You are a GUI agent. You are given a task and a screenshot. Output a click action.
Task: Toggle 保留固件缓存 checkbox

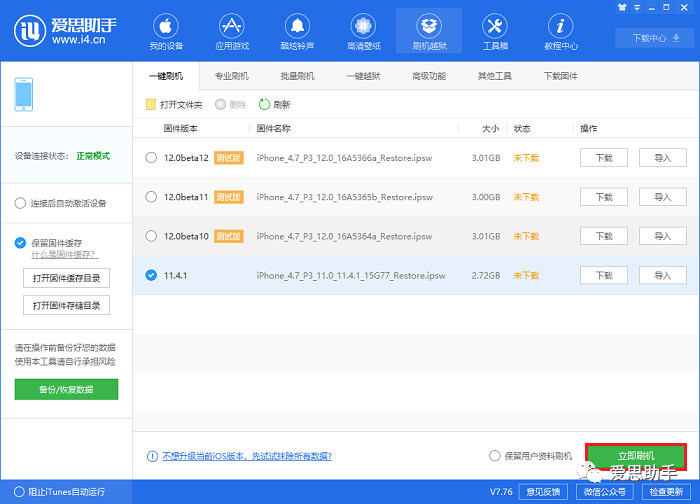[x=20, y=243]
